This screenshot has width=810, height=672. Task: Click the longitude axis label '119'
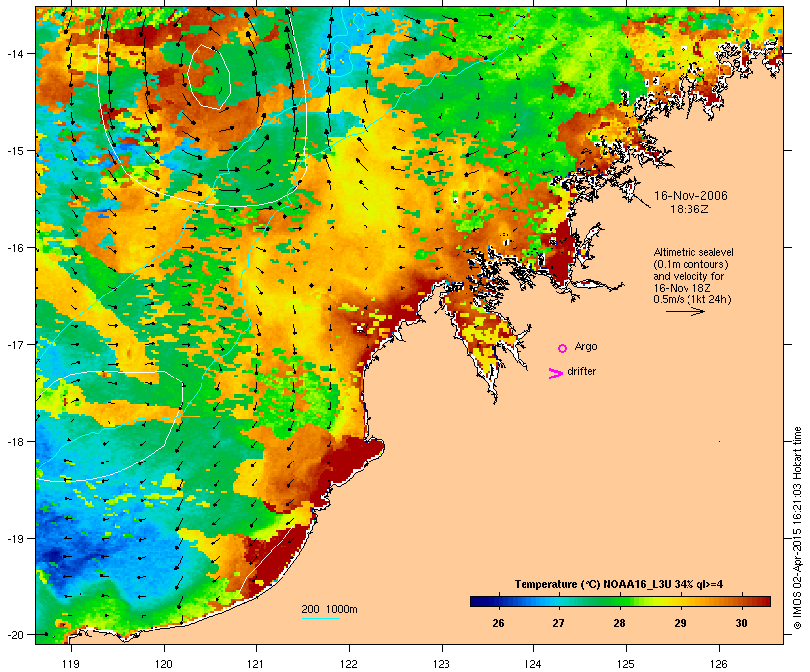click(x=71, y=664)
